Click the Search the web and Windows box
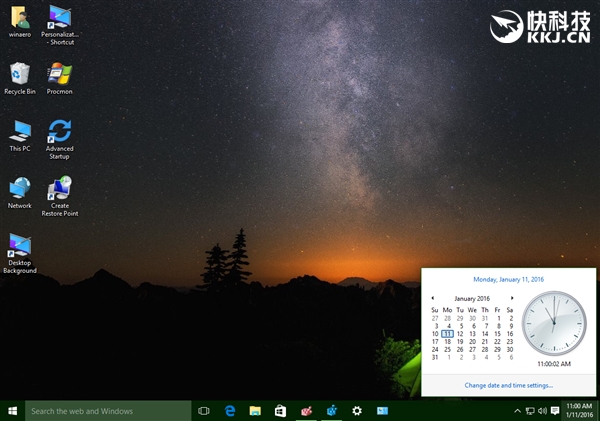 pyautogui.click(x=108, y=411)
